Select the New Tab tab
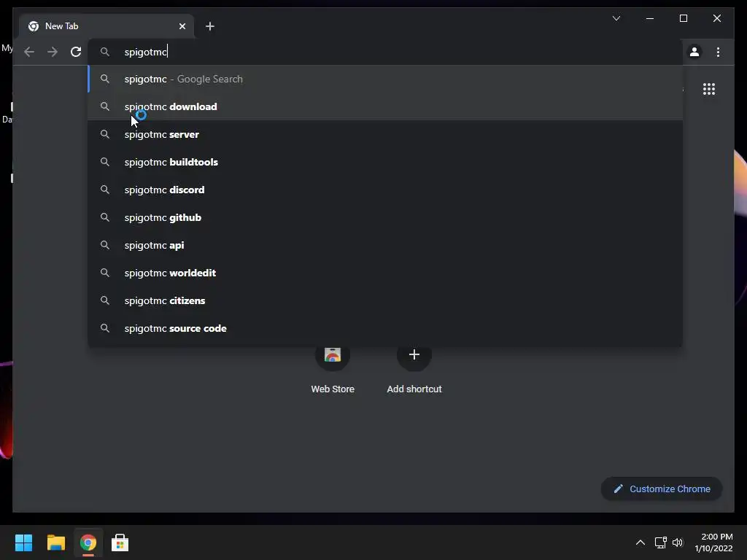The height and width of the screenshot is (560, 747). pyautogui.click(x=107, y=26)
